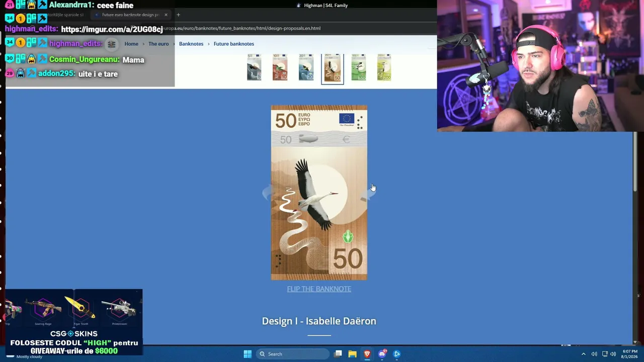This screenshot has width=644, height=362.
Task: Click the taskbar Search box
Action: [x=292, y=354]
